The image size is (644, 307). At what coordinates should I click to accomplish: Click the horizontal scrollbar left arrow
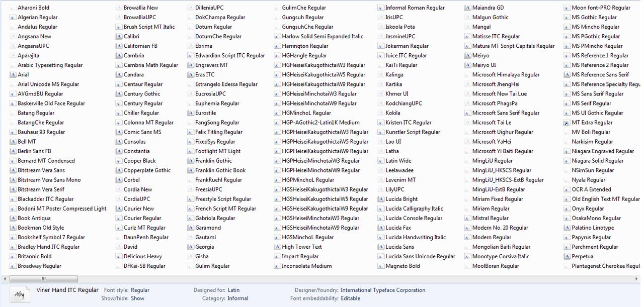tap(5, 278)
